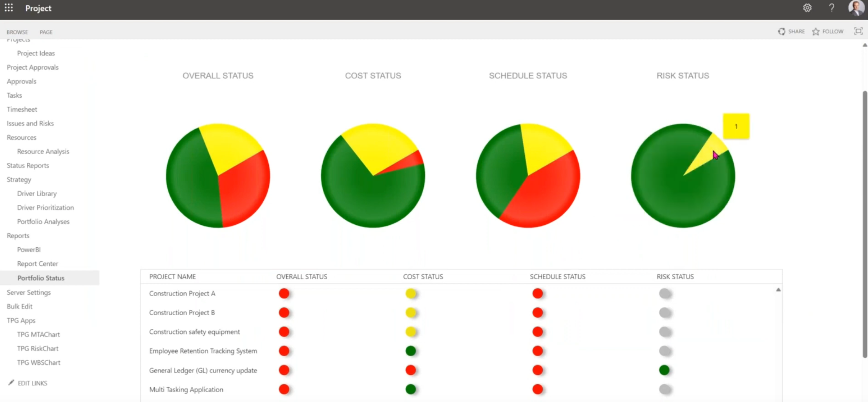
Task: Open TPG RiskChart from sidebar
Action: tap(38, 349)
